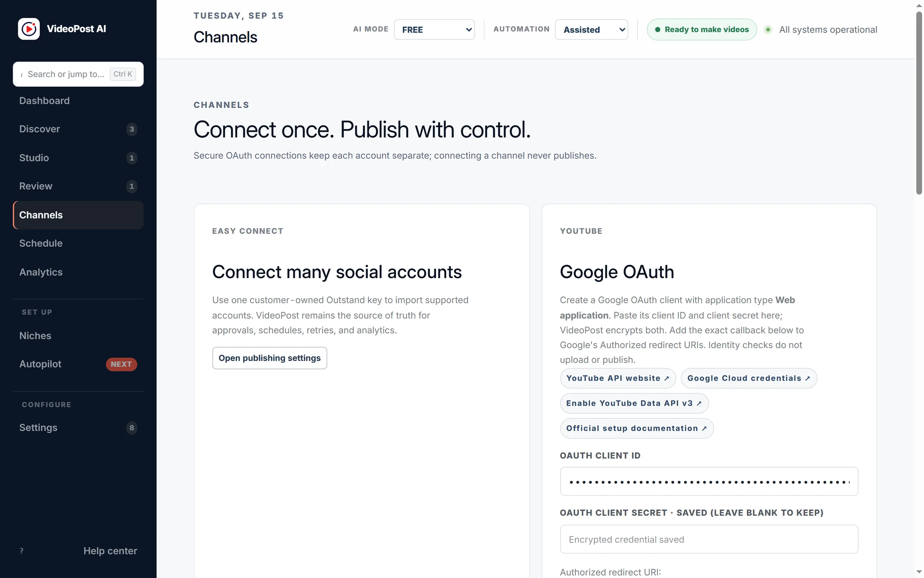924x578 pixels.
Task: Focus the Search or jump to field
Action: pyautogui.click(x=78, y=74)
